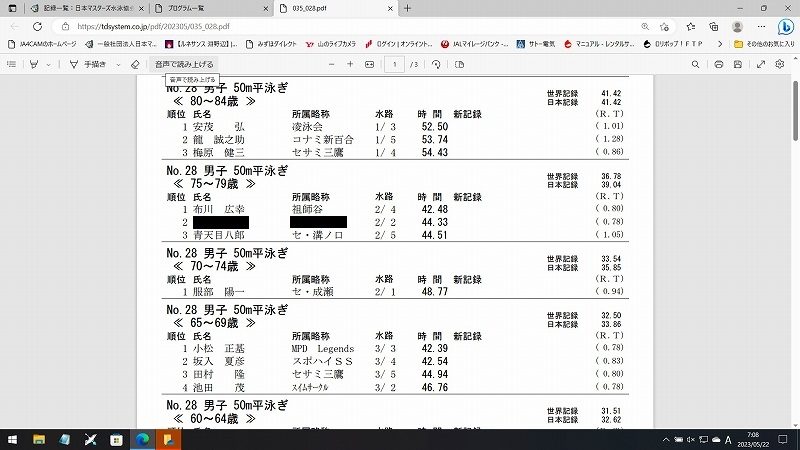Expand the highlight tool dropdown arrow
This screenshot has width=800, height=450.
49,64
